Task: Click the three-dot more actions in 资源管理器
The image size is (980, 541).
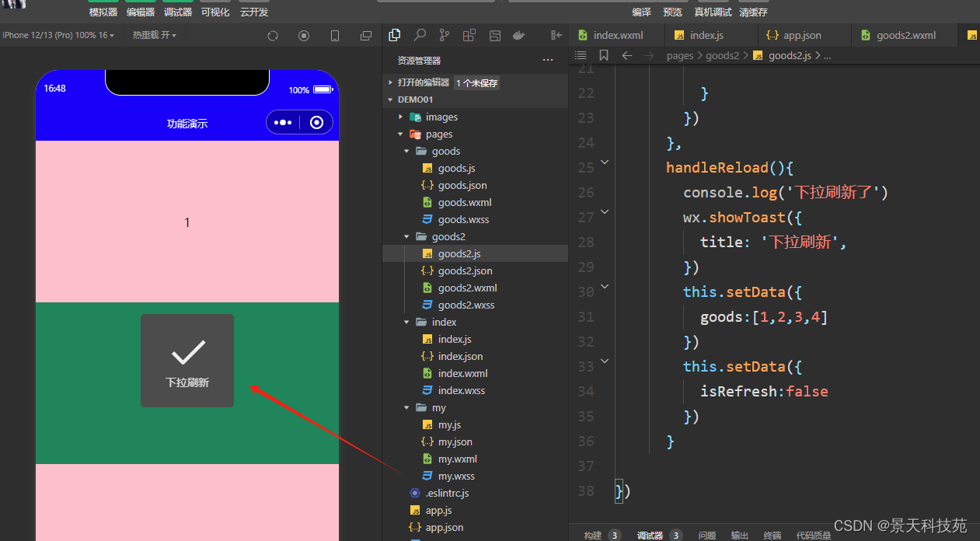Action: pyautogui.click(x=548, y=60)
